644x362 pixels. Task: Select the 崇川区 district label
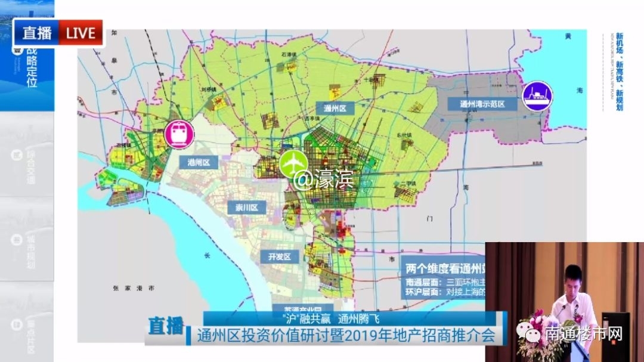(246, 208)
